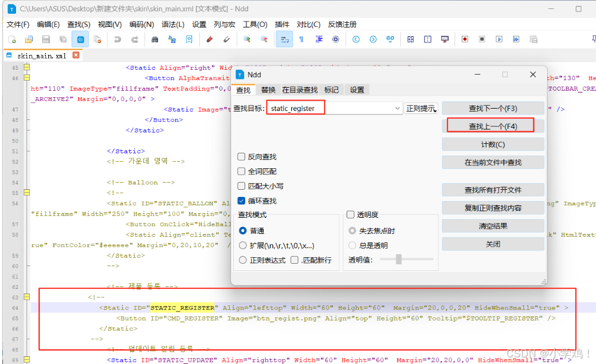Click the binoculars Find icon
The width and height of the screenshot is (596, 364).
[155, 39]
